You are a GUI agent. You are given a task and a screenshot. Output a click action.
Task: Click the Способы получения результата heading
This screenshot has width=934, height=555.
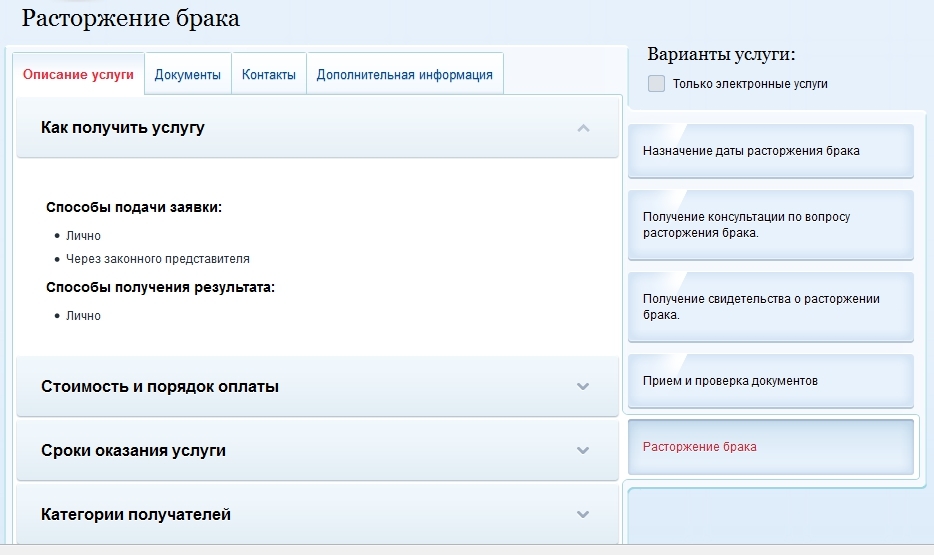[160, 287]
